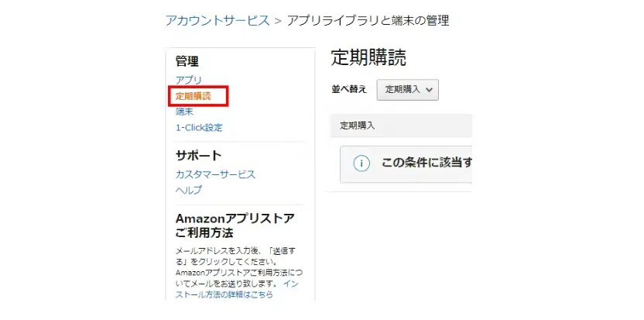This screenshot has height=320, width=644.
Task: Open 1-Click設定 settings link
Action: [199, 128]
